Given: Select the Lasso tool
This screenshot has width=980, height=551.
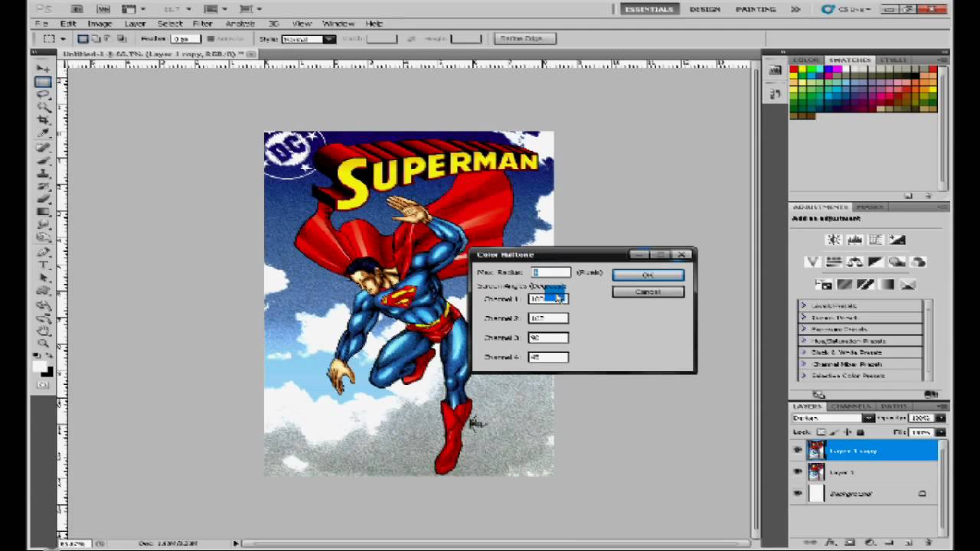Looking at the screenshot, I should pos(42,93).
